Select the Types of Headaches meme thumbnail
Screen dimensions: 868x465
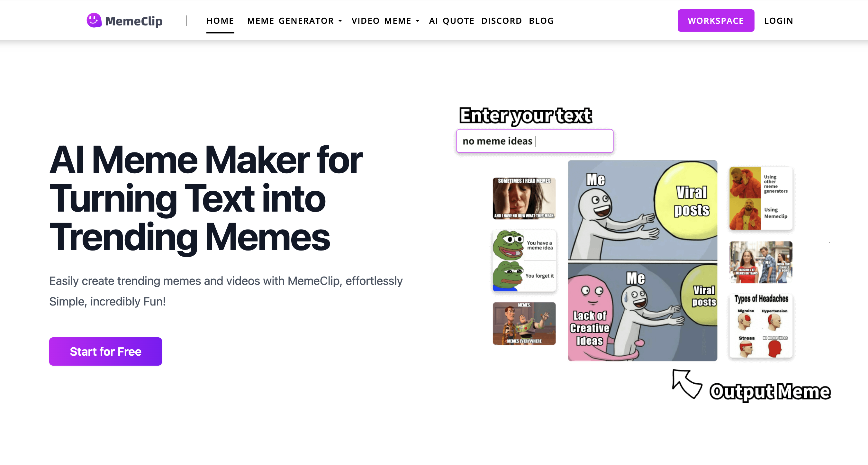pos(761,325)
